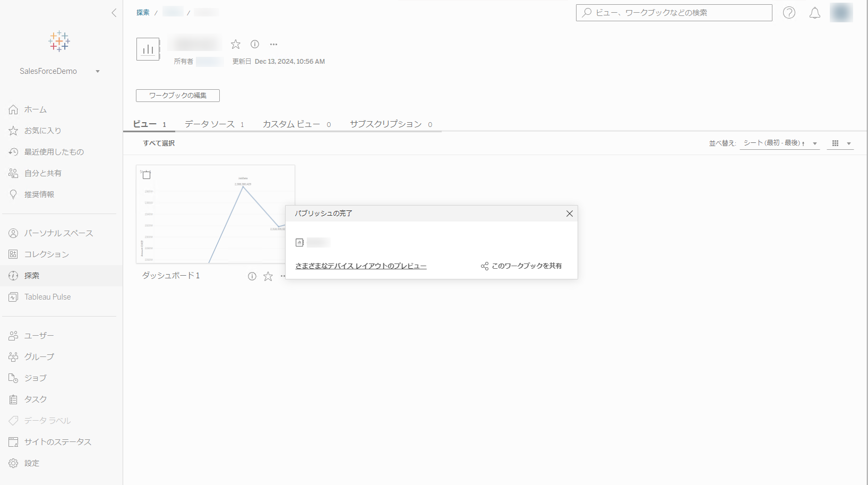The height and width of the screenshot is (485, 868).
Task: Check the すべて選択 checkbox
Action: coord(158,143)
